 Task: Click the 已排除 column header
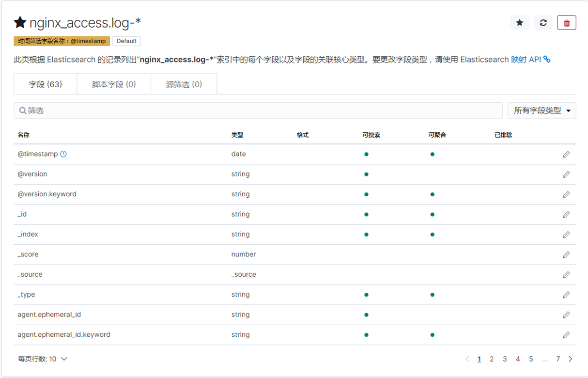pos(503,135)
